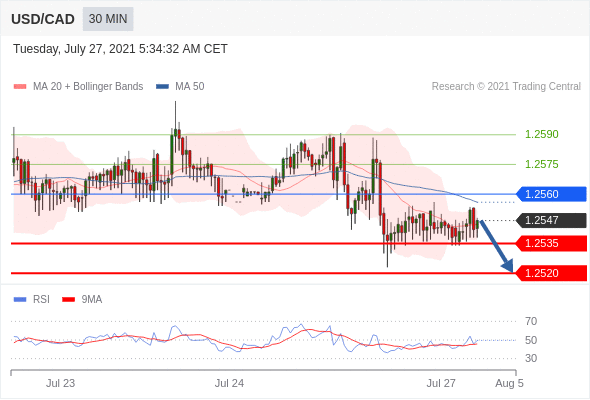Screen dimensions: 590x400
Task: Click the Aug 5 date axis label
Action: (509, 383)
